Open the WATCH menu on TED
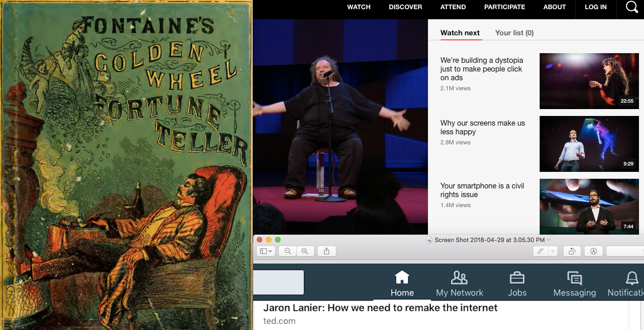 click(x=359, y=7)
